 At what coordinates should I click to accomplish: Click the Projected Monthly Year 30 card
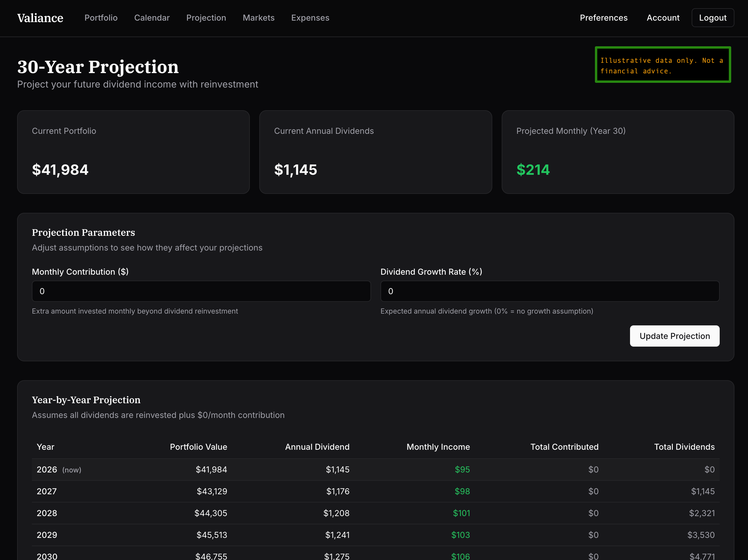(617, 152)
